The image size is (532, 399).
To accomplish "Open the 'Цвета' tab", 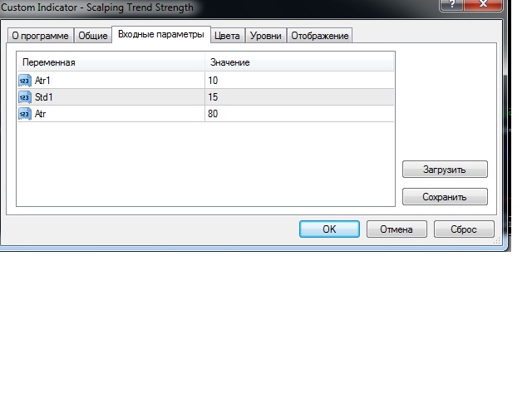I will 227,36.
